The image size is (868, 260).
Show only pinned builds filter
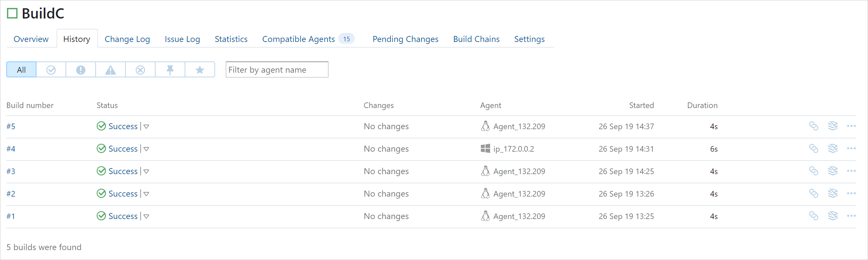point(170,70)
